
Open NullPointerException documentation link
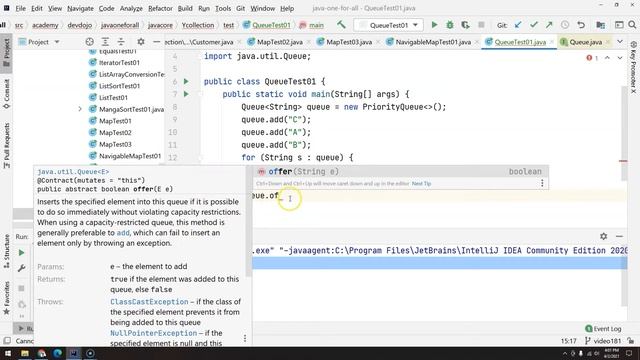[x=153, y=333]
